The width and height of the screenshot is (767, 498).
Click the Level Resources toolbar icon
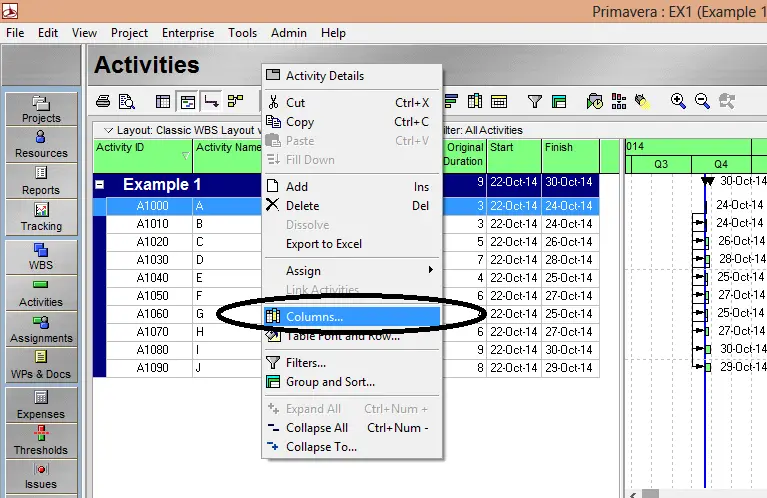tap(619, 101)
